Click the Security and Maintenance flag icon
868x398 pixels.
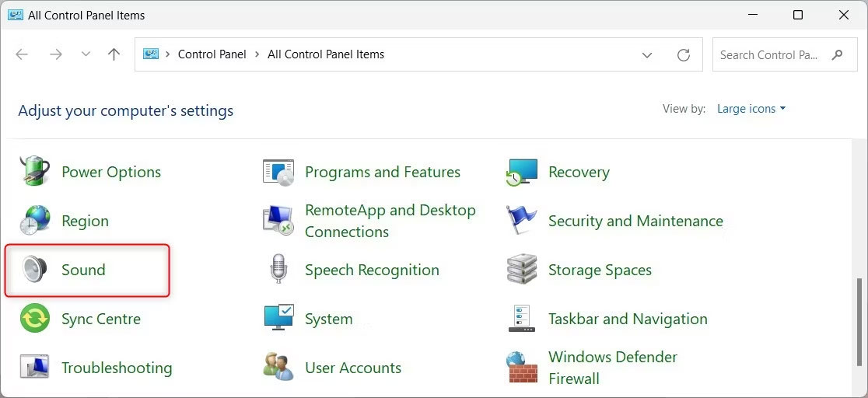(521, 221)
